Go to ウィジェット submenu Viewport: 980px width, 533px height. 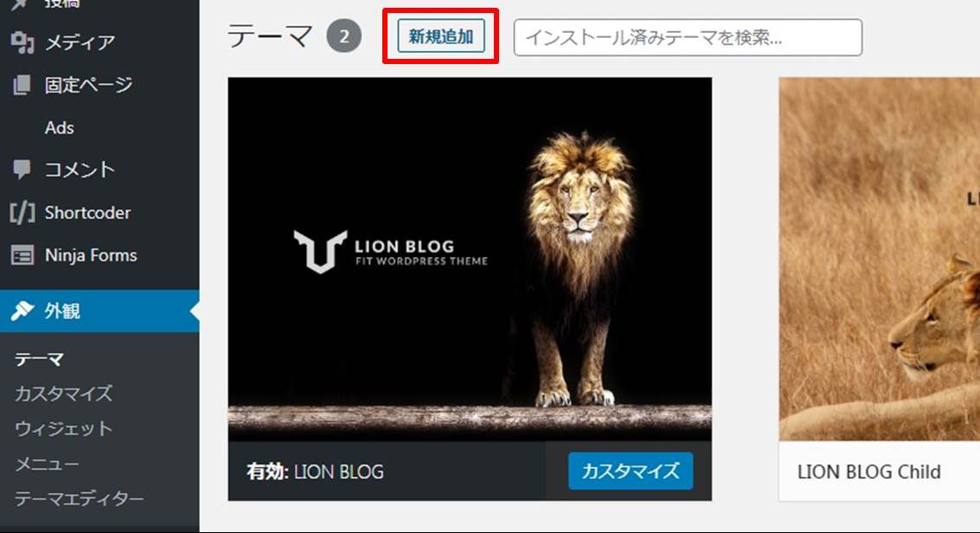tap(64, 428)
